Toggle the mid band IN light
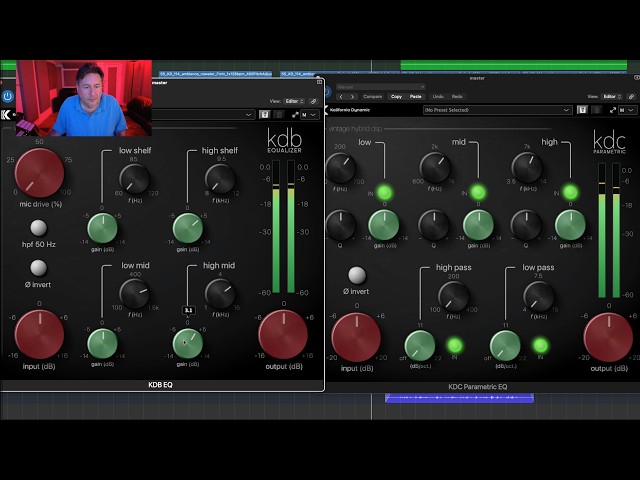The image size is (640, 480). tap(478, 192)
